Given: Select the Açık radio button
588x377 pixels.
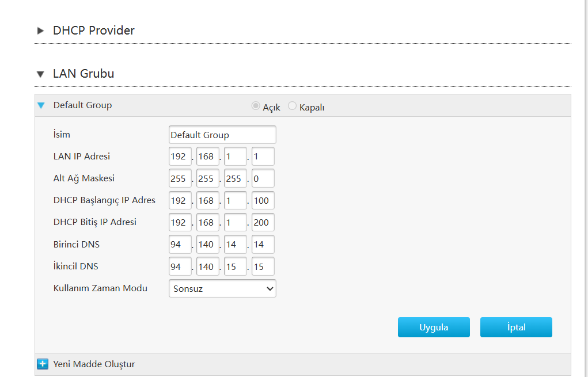Looking at the screenshot, I should pyautogui.click(x=256, y=106).
